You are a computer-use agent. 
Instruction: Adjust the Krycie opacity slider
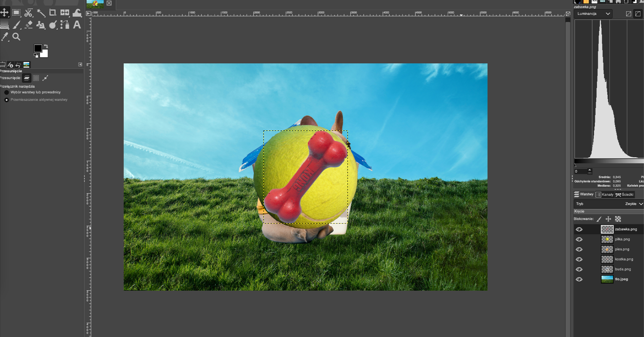[x=609, y=211]
